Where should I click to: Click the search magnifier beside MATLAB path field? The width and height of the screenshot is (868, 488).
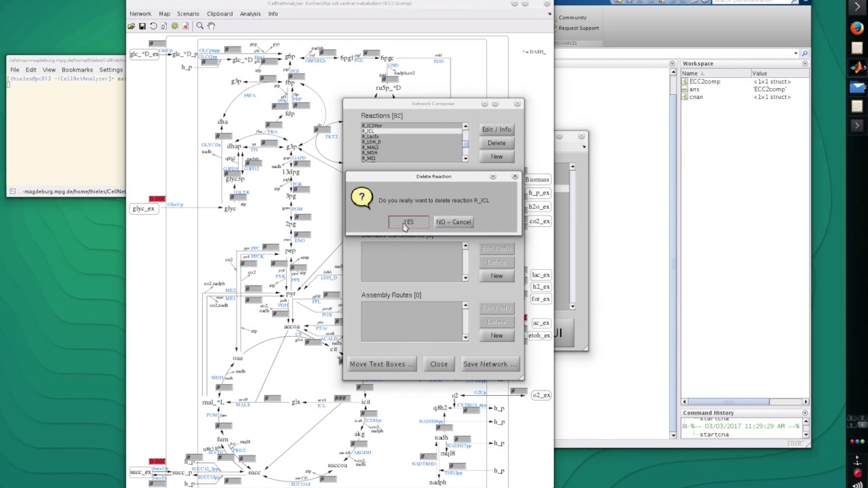click(x=804, y=54)
